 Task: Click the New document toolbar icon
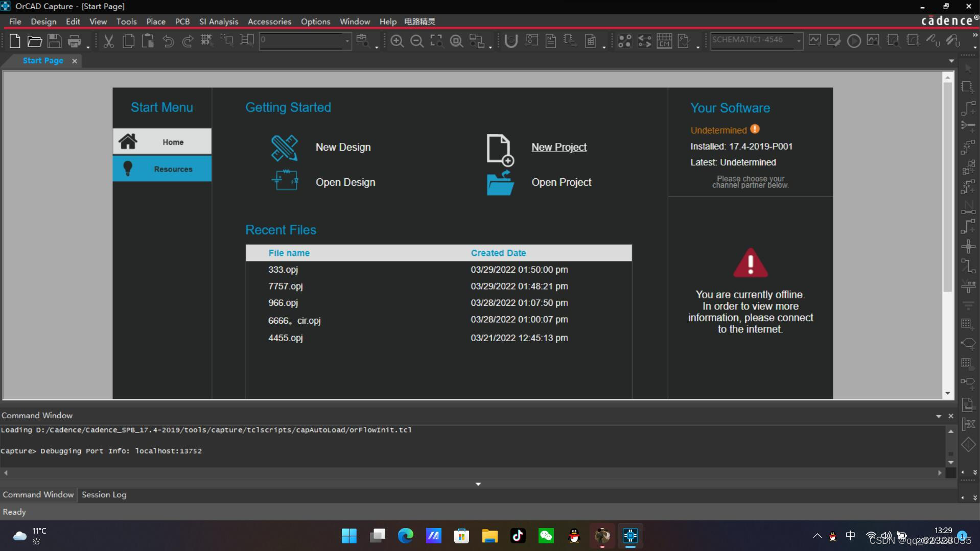pos(15,41)
